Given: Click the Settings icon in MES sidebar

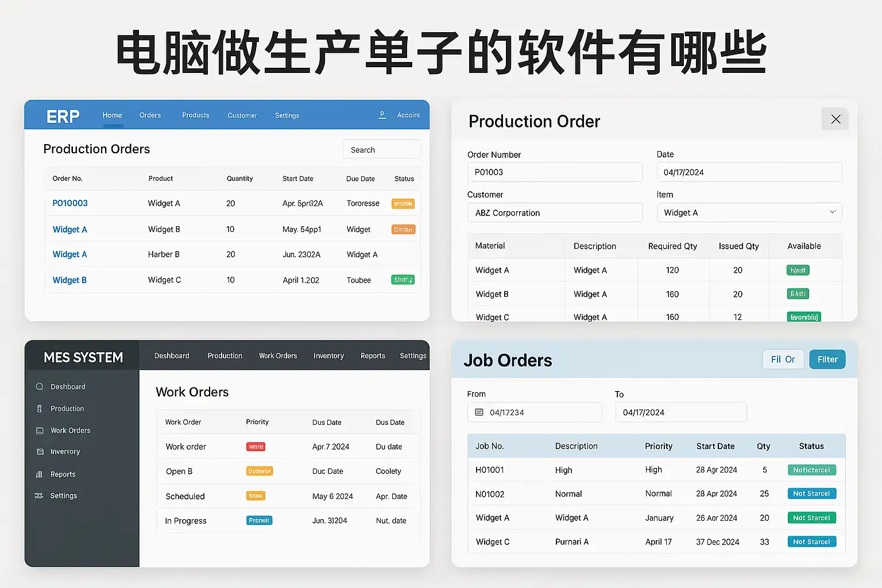Looking at the screenshot, I should [39, 496].
